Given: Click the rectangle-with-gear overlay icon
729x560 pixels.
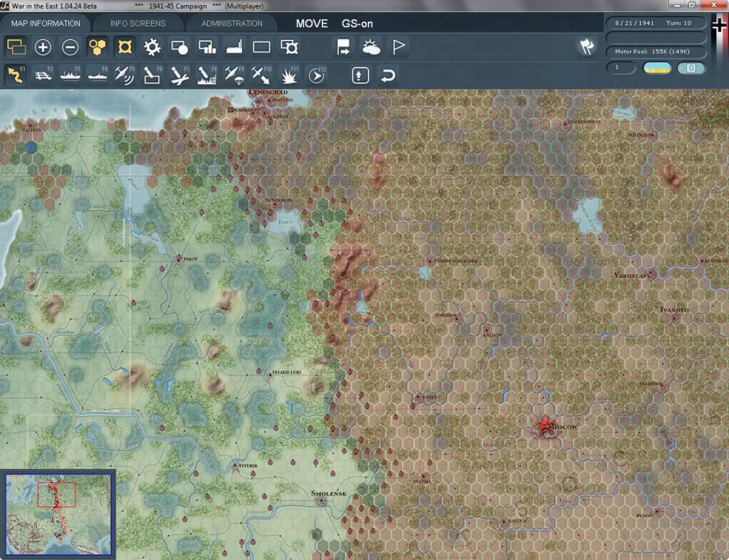Looking at the screenshot, I should coord(289,47).
